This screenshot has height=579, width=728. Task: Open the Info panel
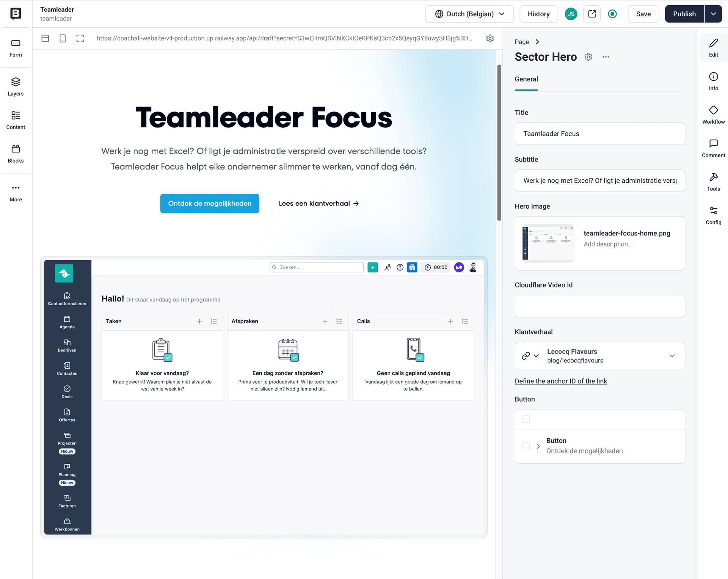[x=714, y=82]
